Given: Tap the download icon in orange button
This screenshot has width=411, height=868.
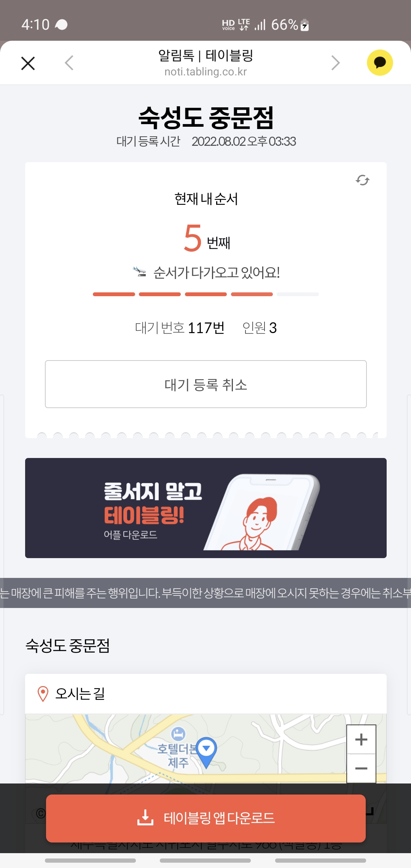Looking at the screenshot, I should coord(145,818).
